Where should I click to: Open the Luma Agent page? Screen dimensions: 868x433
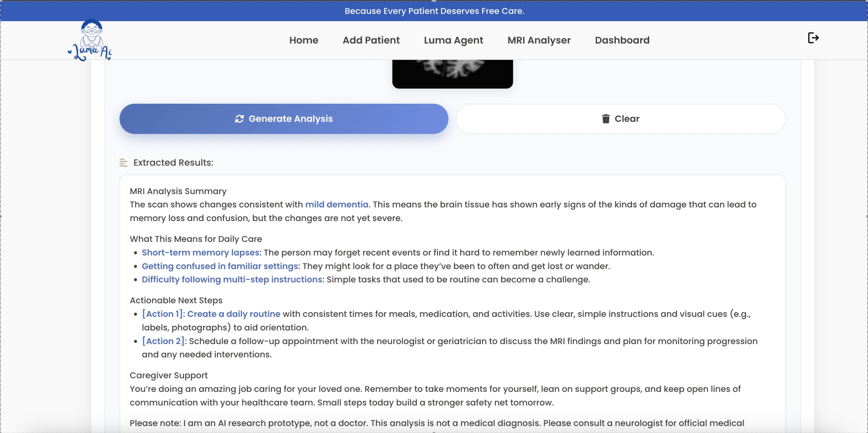coord(453,40)
